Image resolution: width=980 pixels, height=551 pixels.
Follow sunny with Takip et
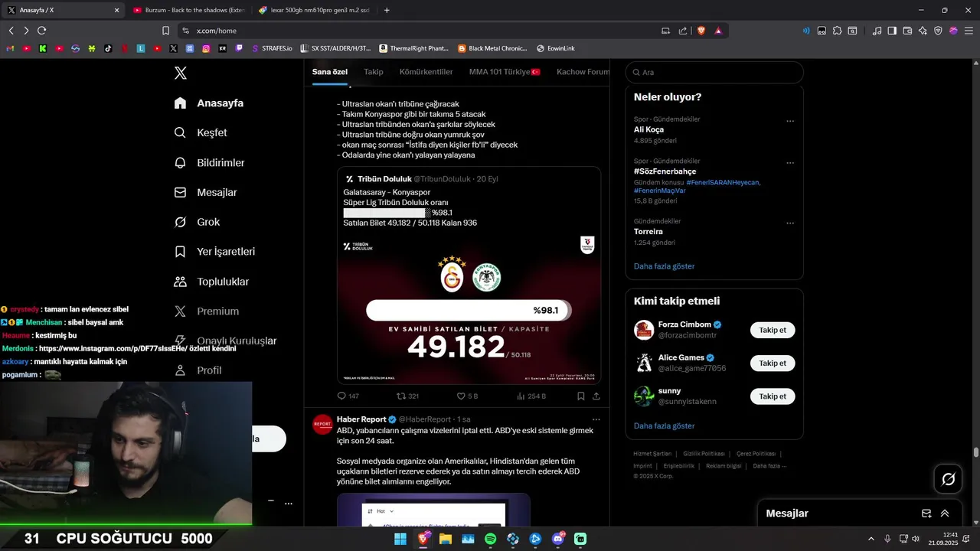click(x=773, y=396)
